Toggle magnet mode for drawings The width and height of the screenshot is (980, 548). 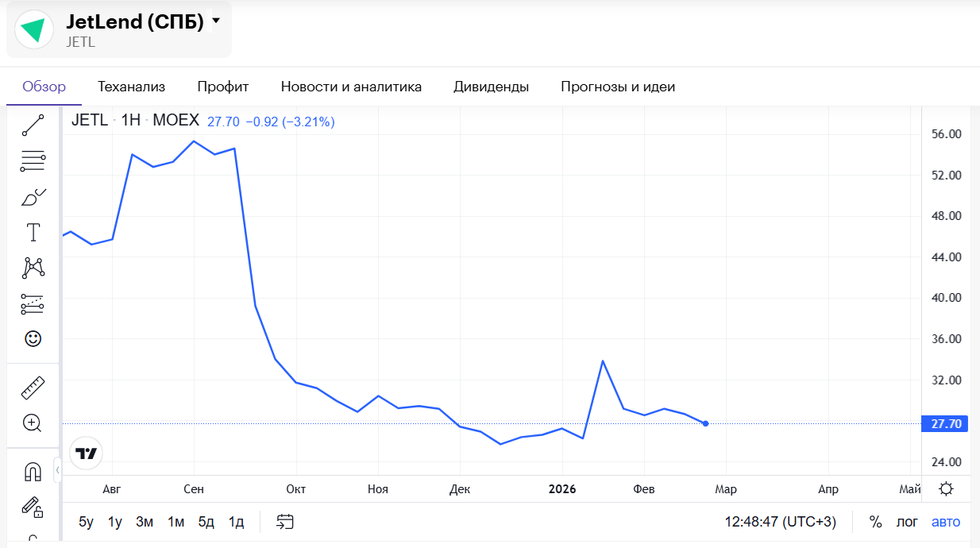tap(33, 472)
